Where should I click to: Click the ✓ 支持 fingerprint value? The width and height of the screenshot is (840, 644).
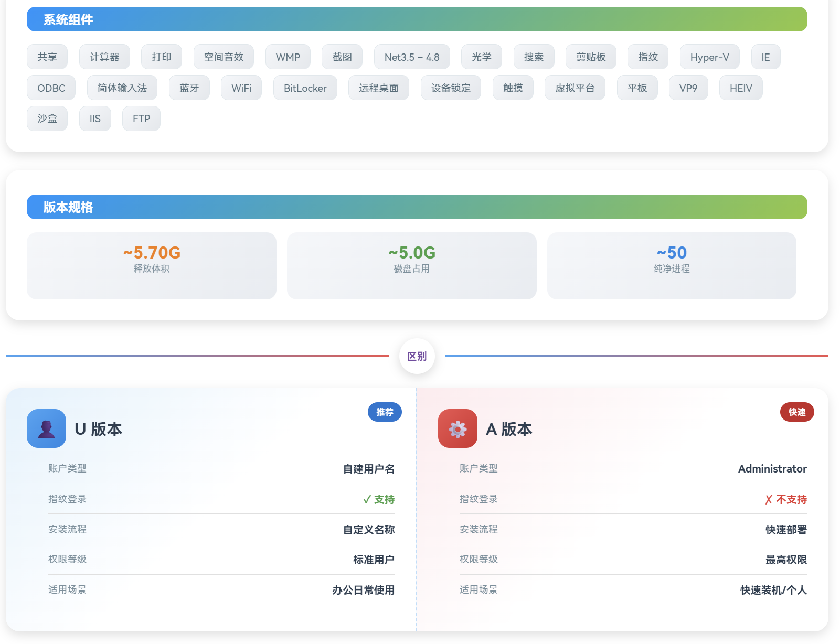[x=379, y=499]
